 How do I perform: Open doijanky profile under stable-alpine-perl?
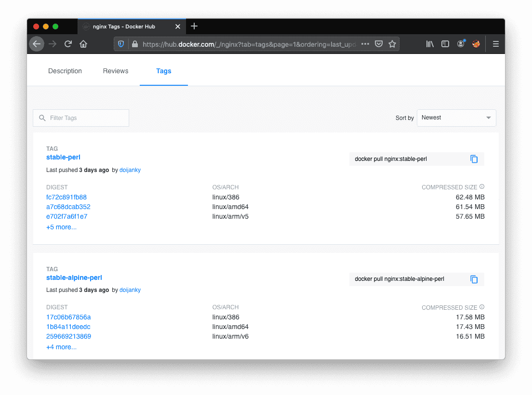(130, 290)
